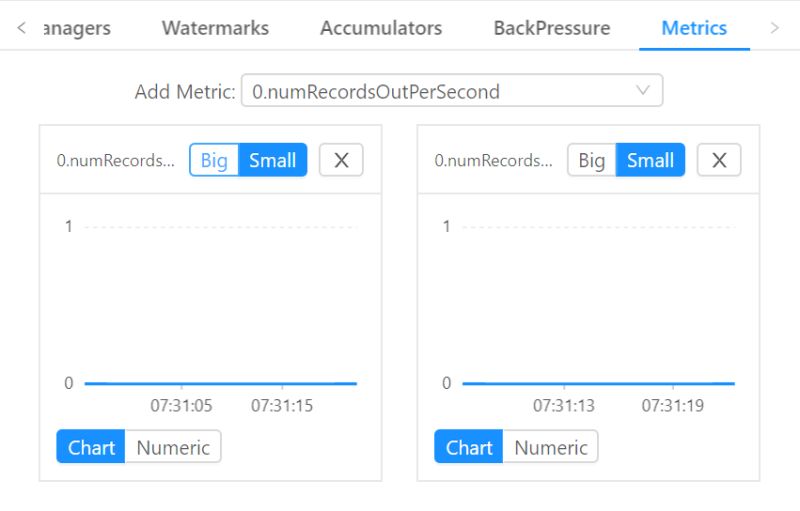Show Chart view in the second card
The image size is (800, 511).
click(469, 447)
